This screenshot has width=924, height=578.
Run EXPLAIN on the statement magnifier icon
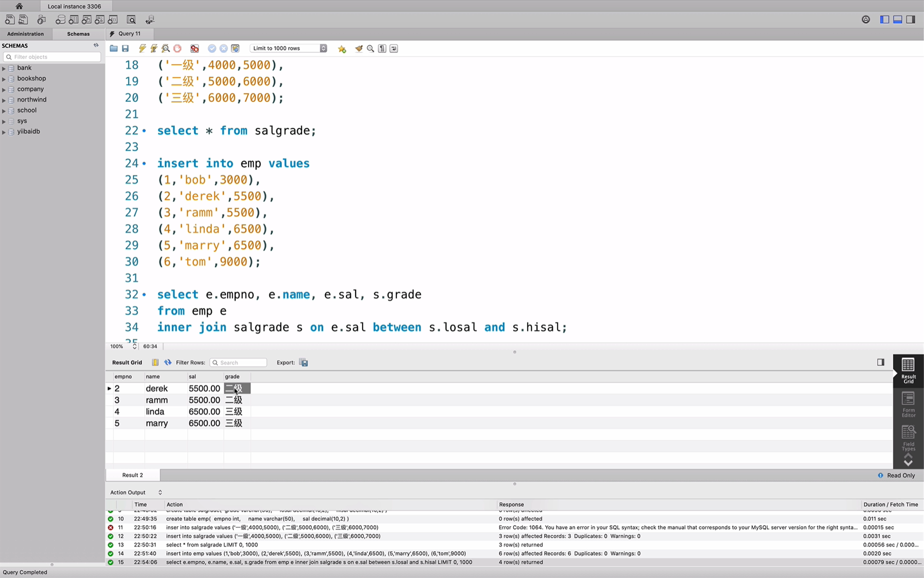tap(166, 49)
